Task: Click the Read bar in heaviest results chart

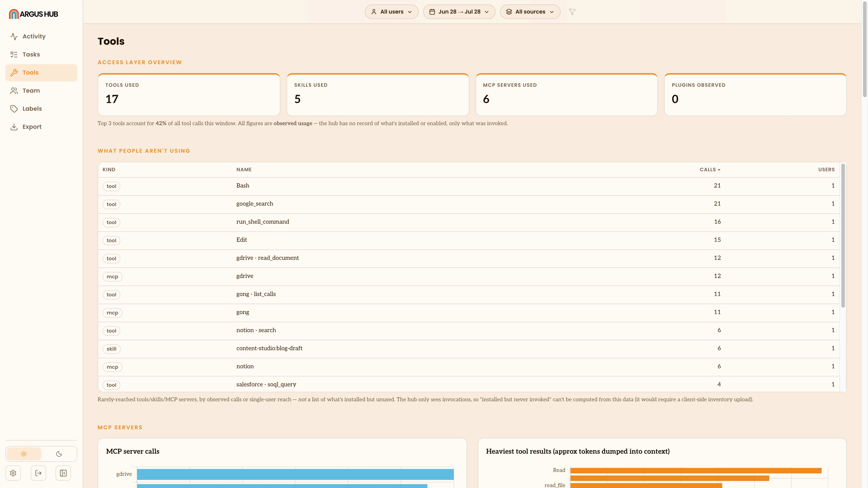Action: 696,470
